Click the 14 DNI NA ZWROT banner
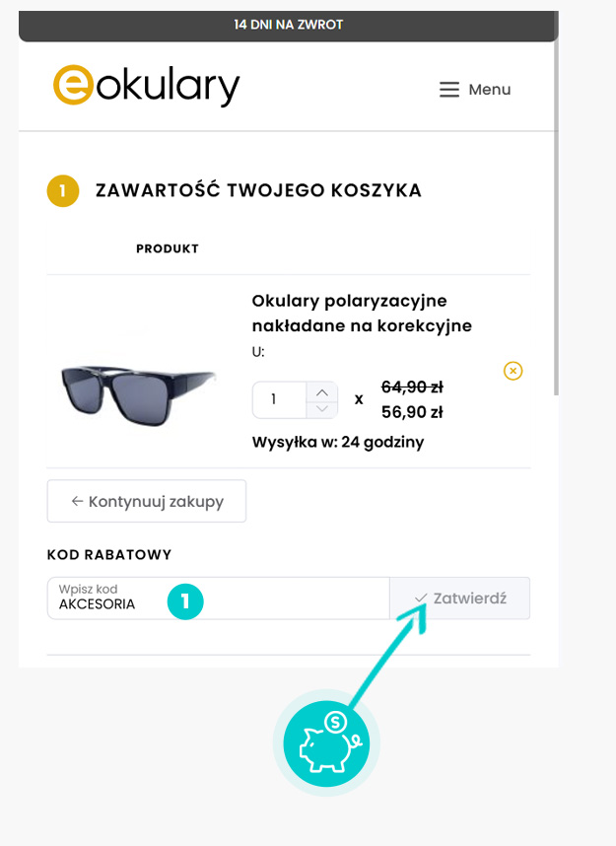Screen dimensions: 616x846 pos(289,25)
